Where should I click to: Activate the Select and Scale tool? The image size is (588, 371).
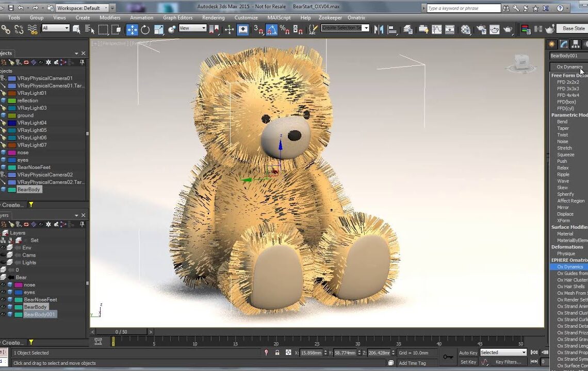(x=158, y=29)
